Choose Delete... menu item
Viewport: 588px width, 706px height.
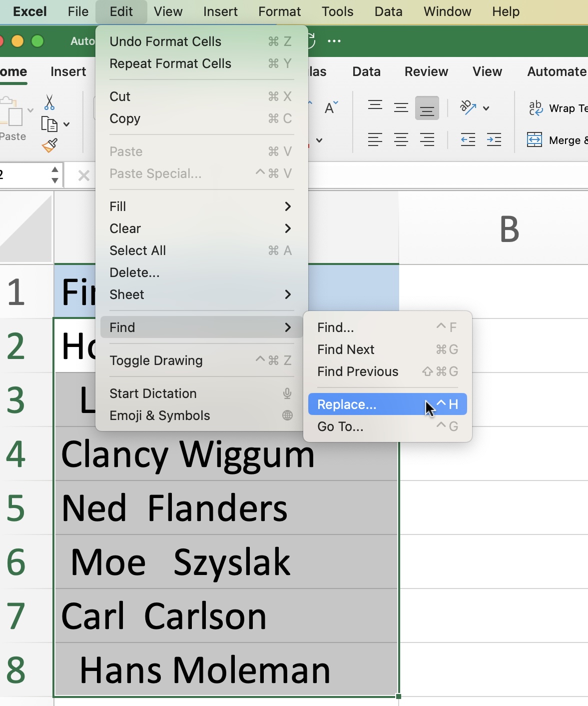(201, 272)
